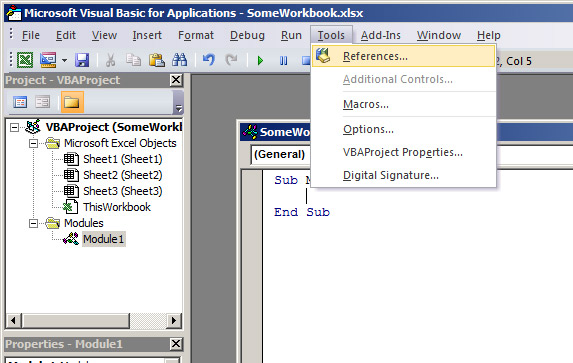Screen dimensions: 573x363
Task: Select Module1 in project tree
Action: coord(104,239)
